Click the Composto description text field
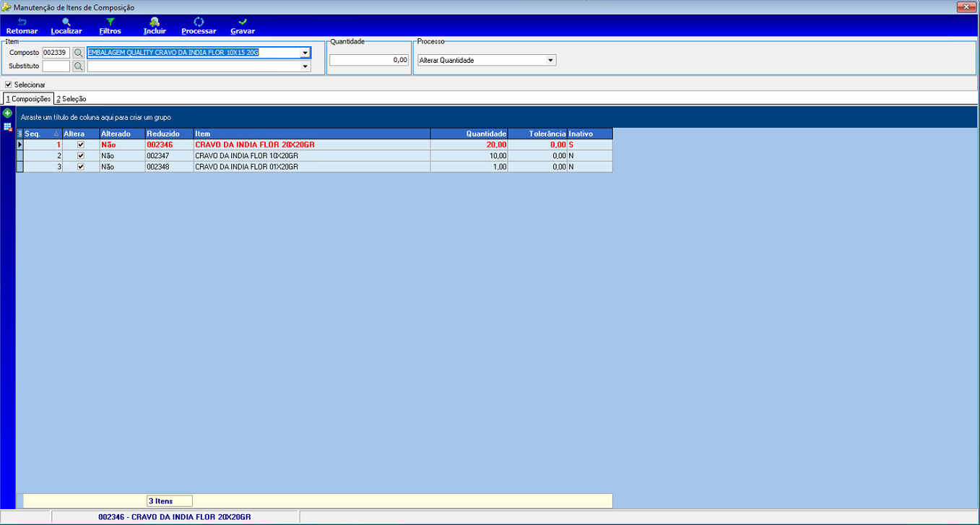Image resolution: width=980 pixels, height=525 pixels. pyautogui.click(x=194, y=53)
